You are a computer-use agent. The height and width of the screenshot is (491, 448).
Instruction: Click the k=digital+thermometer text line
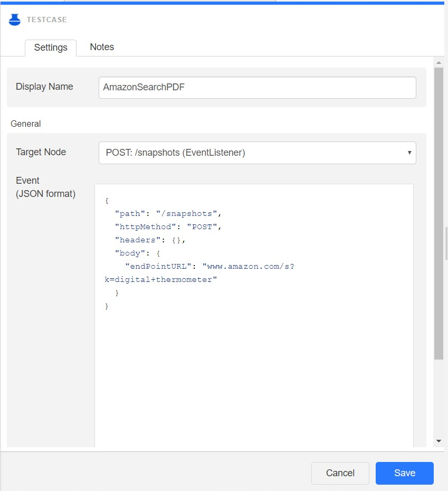(161, 279)
